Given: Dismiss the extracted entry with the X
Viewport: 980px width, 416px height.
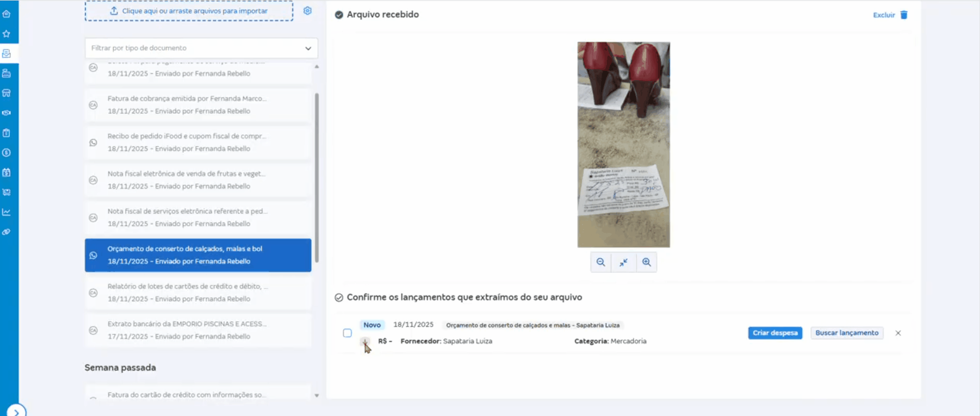Looking at the screenshot, I should pyautogui.click(x=898, y=333).
